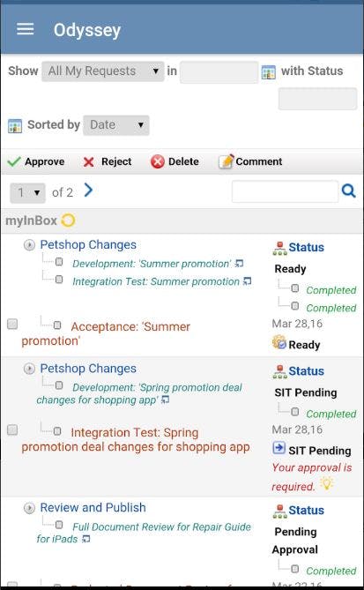The height and width of the screenshot is (590, 364).
Task: Click Approve in the action toolbar
Action: 36,161
